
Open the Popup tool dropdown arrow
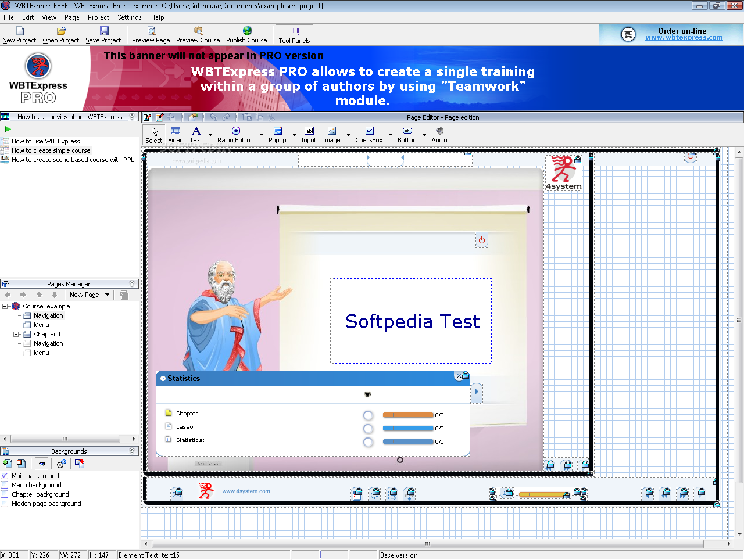pyautogui.click(x=294, y=135)
